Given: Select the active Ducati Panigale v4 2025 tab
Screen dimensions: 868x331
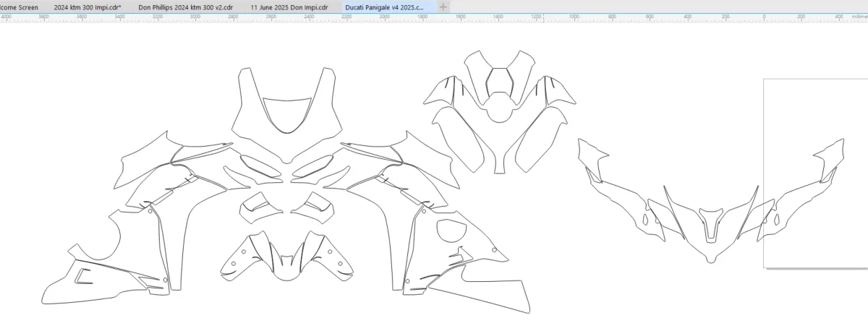Looking at the screenshot, I should tap(384, 7).
